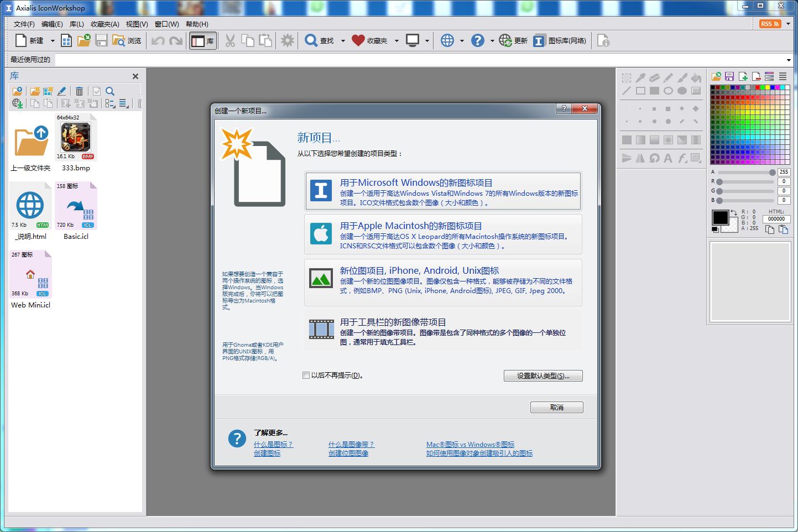Screen dimensions: 798x532
Task: Open the Icon Library network (图标库(网络)) button
Action: [560, 40]
